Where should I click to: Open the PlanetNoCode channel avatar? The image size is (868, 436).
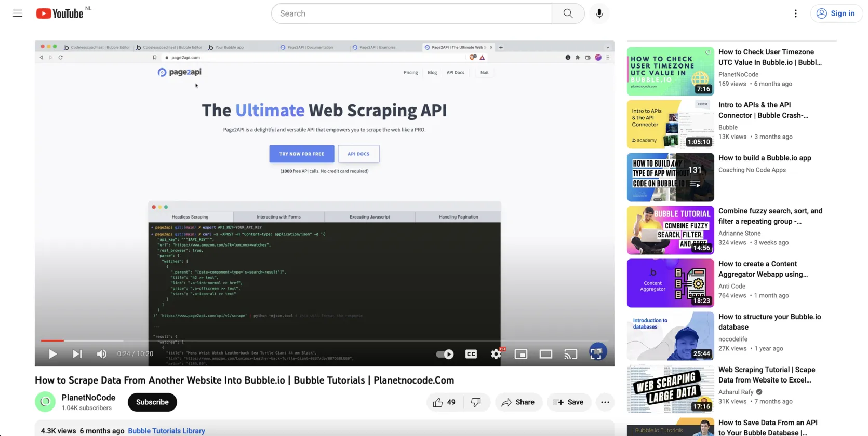pyautogui.click(x=45, y=402)
